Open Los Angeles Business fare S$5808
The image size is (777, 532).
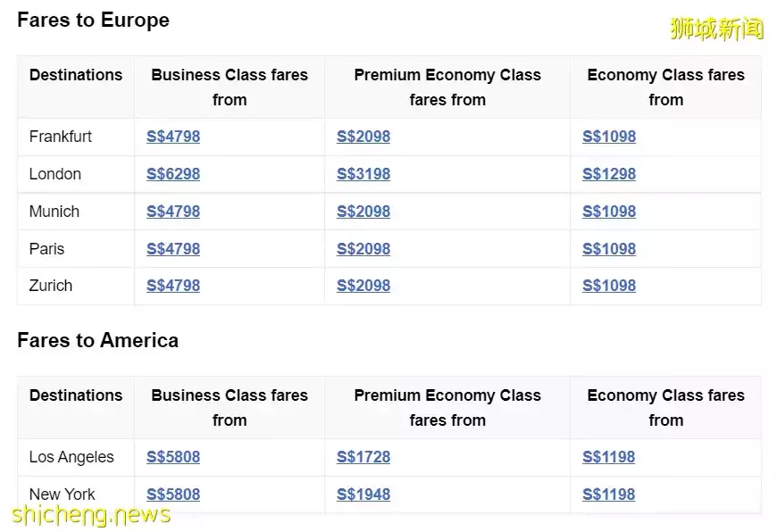[173, 457]
